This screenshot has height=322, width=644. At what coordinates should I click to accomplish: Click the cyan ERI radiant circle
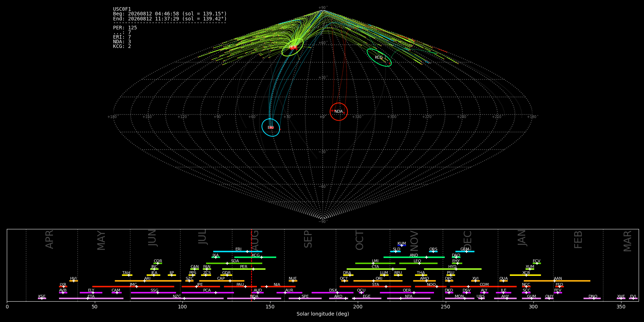tap(270, 127)
